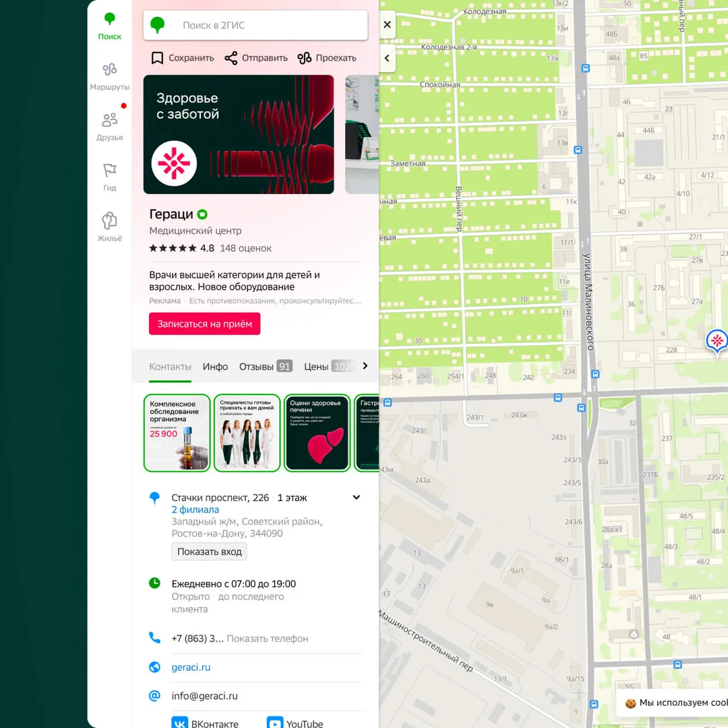Open the Оцени здоровье печени promo card
This screenshot has width=728, height=728.
click(x=317, y=433)
